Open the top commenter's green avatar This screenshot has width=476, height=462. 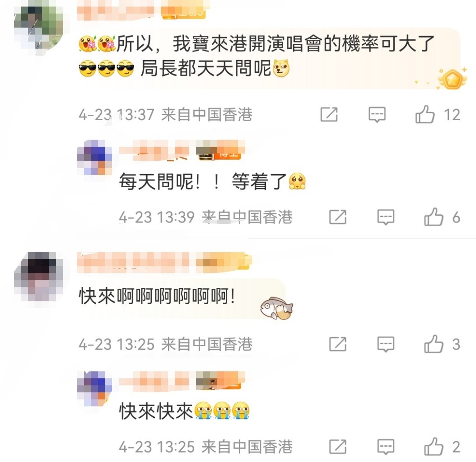(x=38, y=29)
